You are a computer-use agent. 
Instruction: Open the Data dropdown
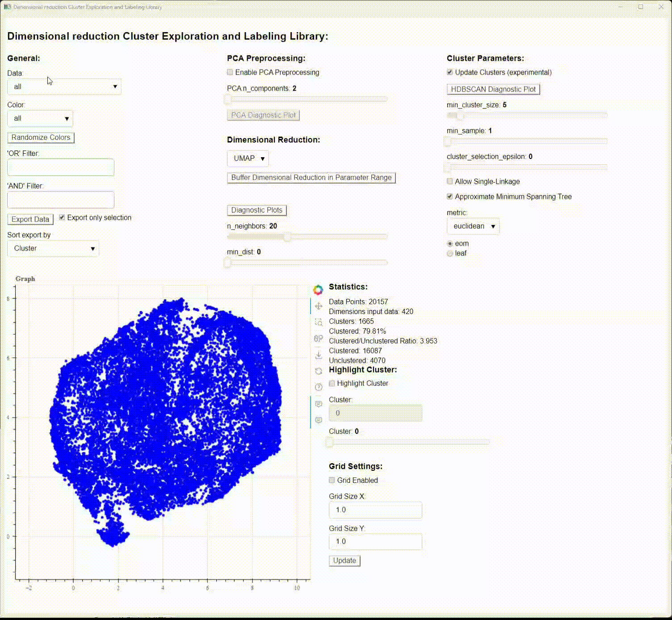click(64, 87)
